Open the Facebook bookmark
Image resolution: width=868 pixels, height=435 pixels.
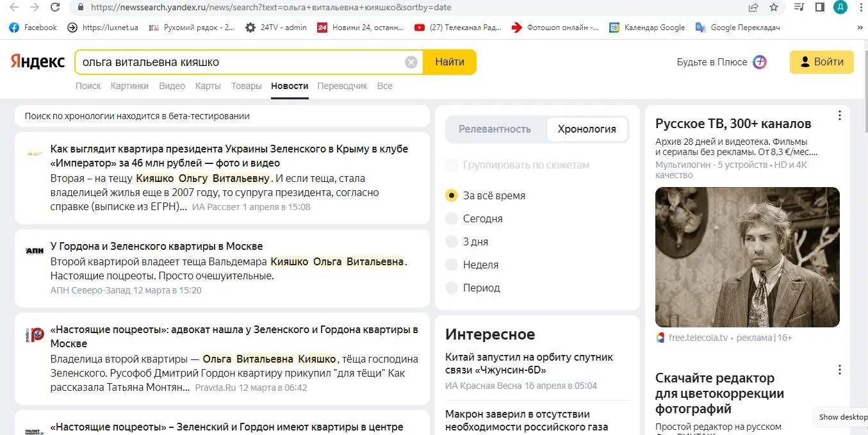pyautogui.click(x=33, y=28)
